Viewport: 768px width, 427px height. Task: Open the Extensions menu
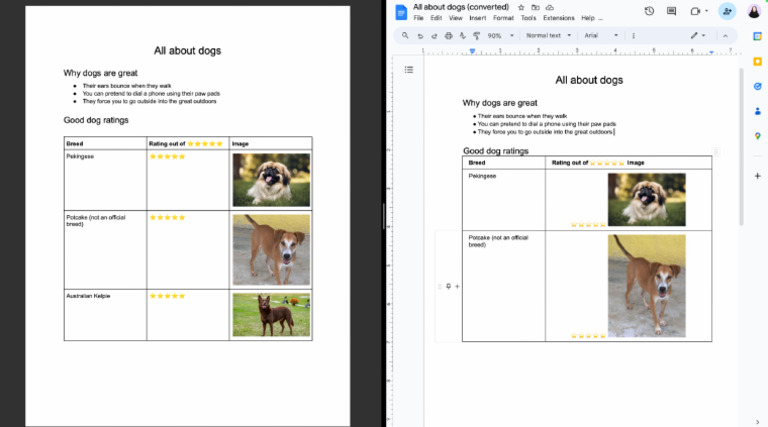tap(558, 18)
